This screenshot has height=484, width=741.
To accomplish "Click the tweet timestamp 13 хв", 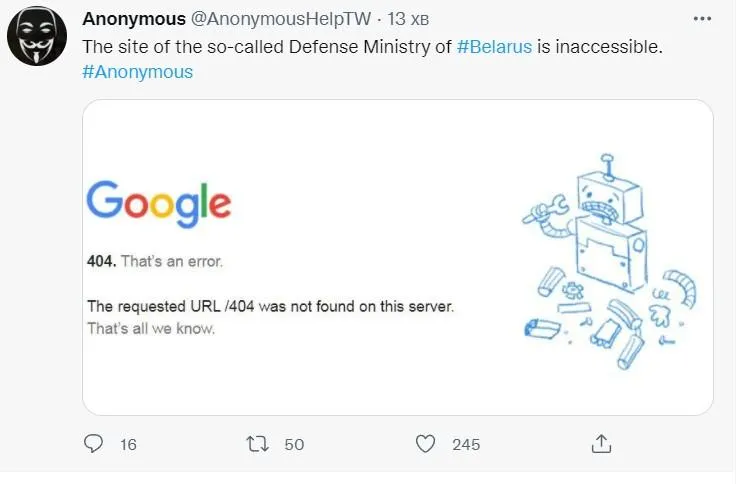I will (x=409, y=20).
